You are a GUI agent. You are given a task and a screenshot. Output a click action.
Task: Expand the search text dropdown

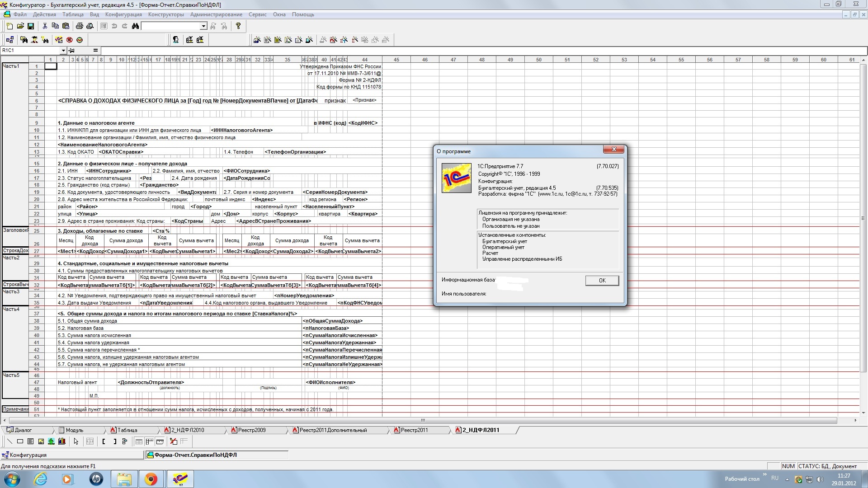pos(203,26)
